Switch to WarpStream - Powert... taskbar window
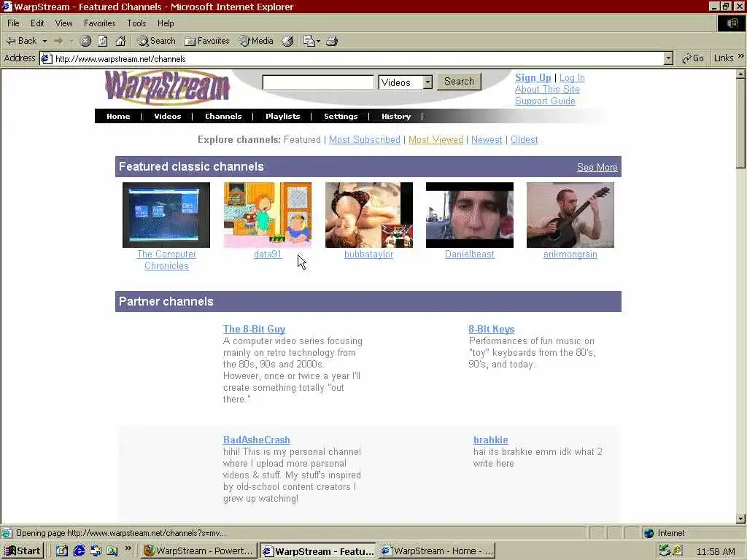 point(198,551)
